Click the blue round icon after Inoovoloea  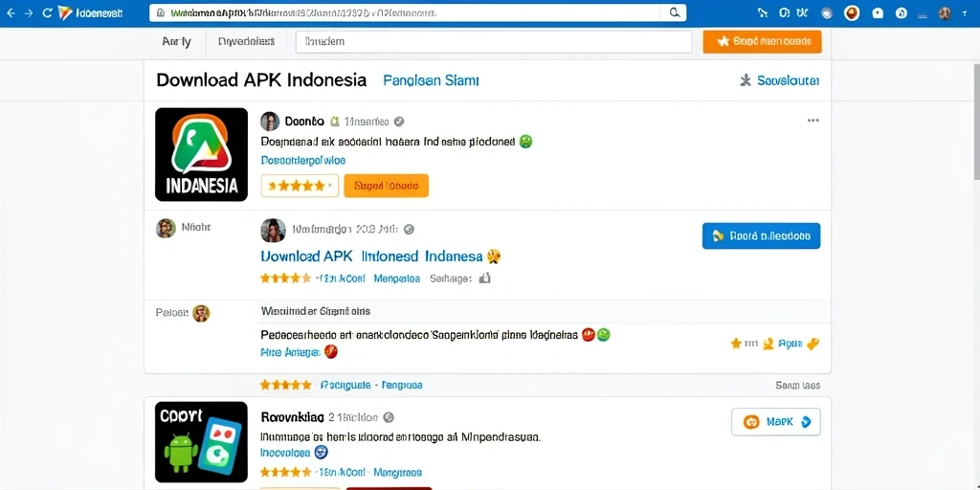pyautogui.click(x=322, y=453)
